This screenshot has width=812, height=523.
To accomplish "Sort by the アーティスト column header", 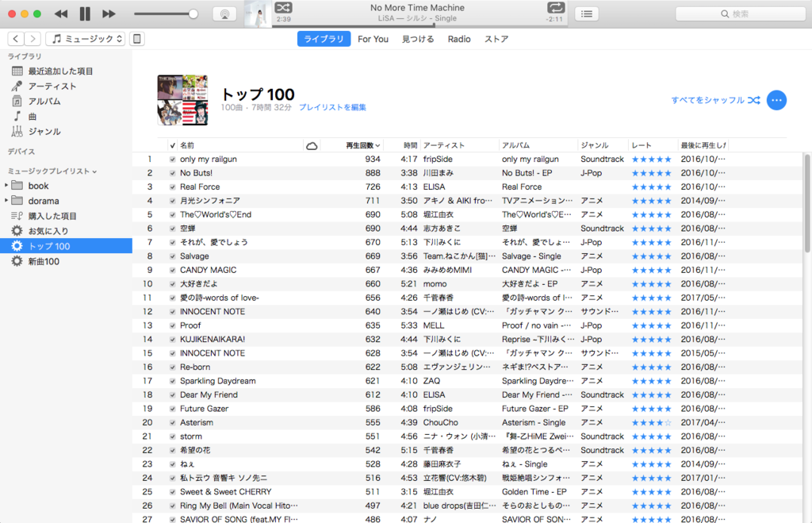I will tap(459, 145).
